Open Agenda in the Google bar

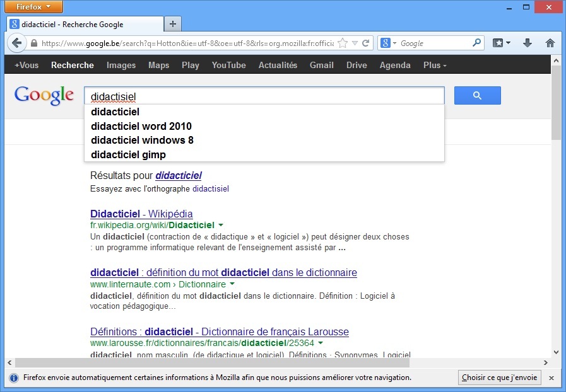pos(395,66)
